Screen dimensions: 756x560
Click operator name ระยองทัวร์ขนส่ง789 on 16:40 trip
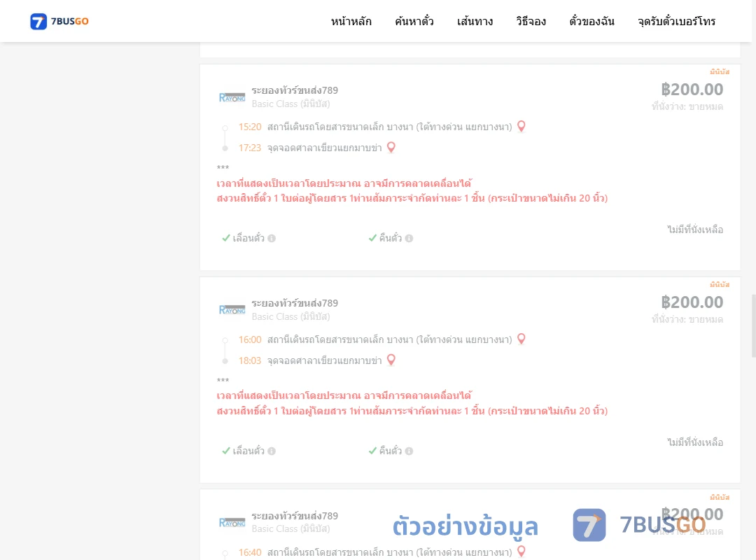point(295,516)
